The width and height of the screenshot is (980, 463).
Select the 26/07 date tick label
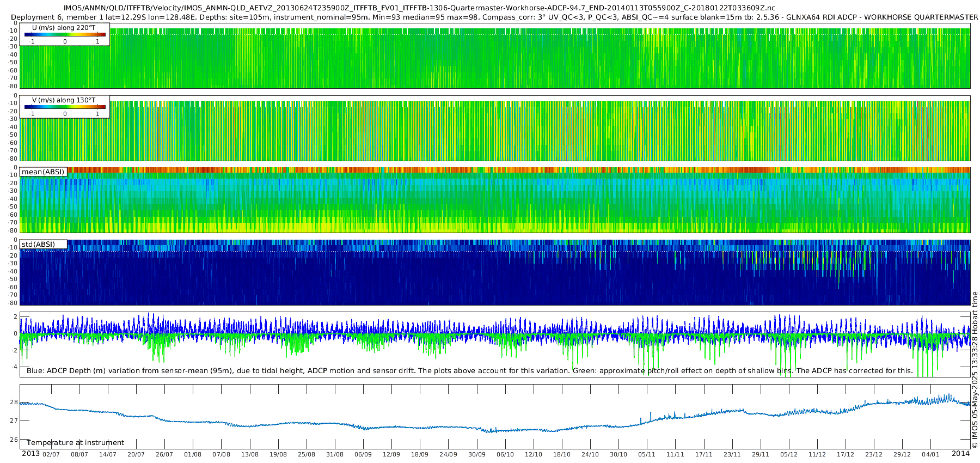click(164, 454)
